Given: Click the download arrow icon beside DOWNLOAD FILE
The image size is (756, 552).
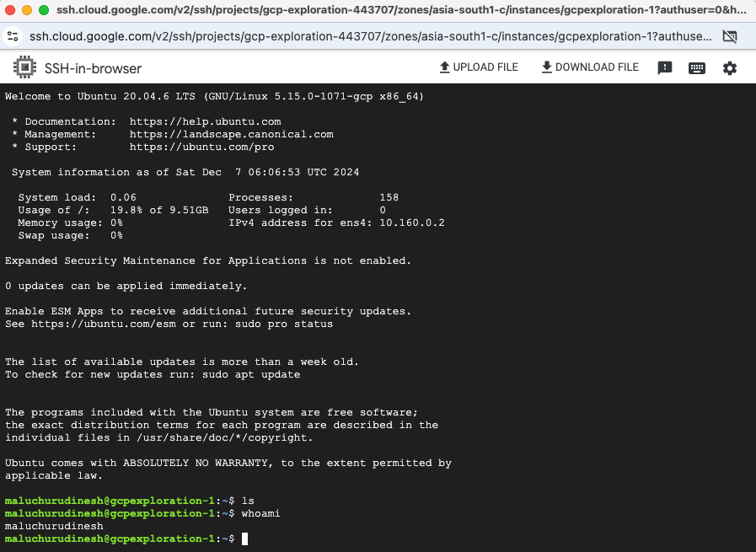Looking at the screenshot, I should 549,67.
